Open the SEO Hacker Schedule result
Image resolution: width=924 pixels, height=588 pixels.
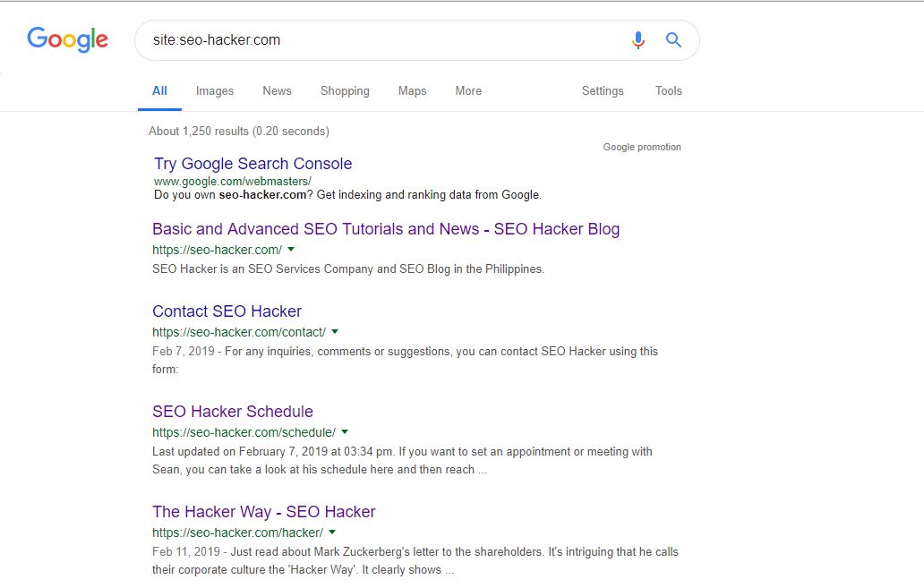pyautogui.click(x=232, y=412)
